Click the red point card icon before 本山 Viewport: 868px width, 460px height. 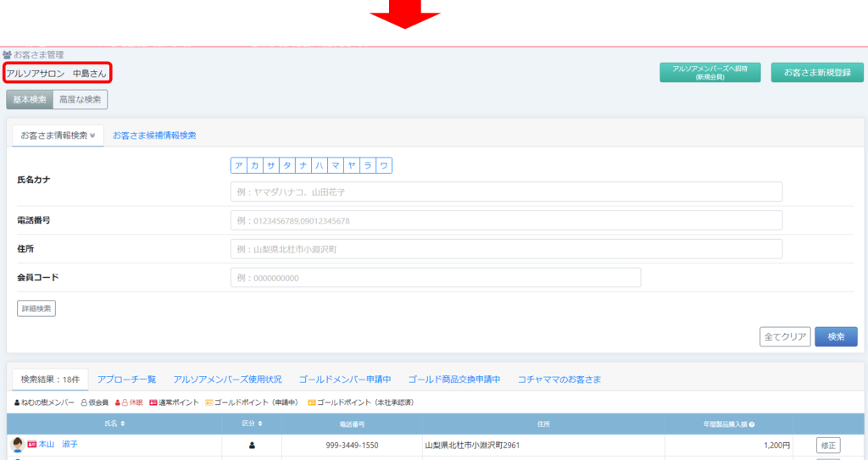[32, 445]
